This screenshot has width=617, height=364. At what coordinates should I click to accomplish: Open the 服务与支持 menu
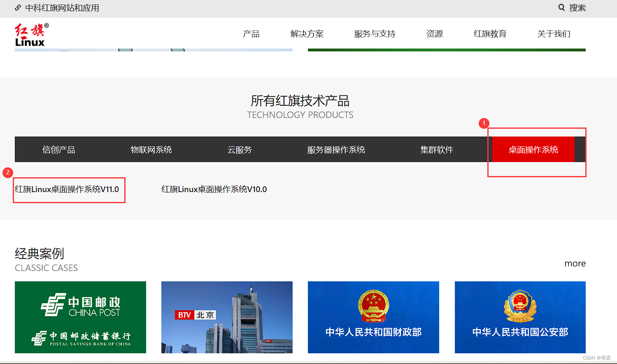375,34
